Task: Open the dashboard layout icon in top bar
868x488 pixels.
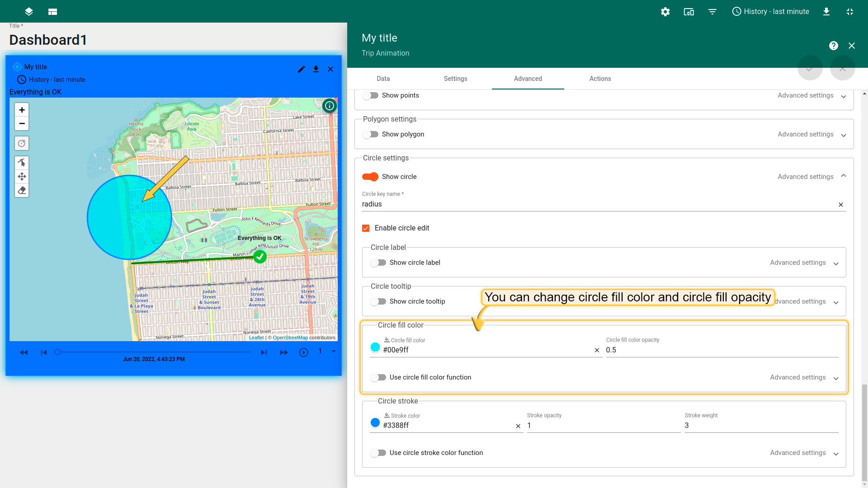Action: 52,12
